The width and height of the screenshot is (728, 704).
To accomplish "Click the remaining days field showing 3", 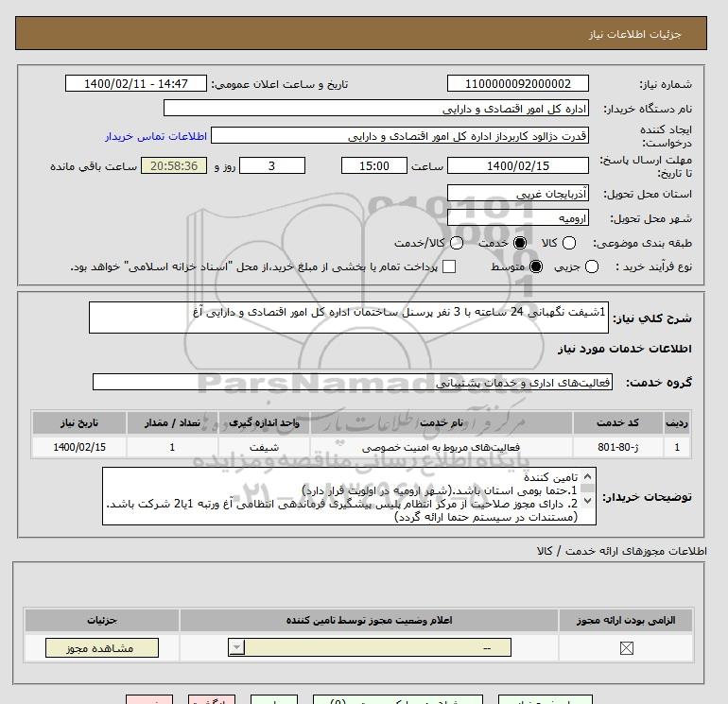I will (x=271, y=165).
